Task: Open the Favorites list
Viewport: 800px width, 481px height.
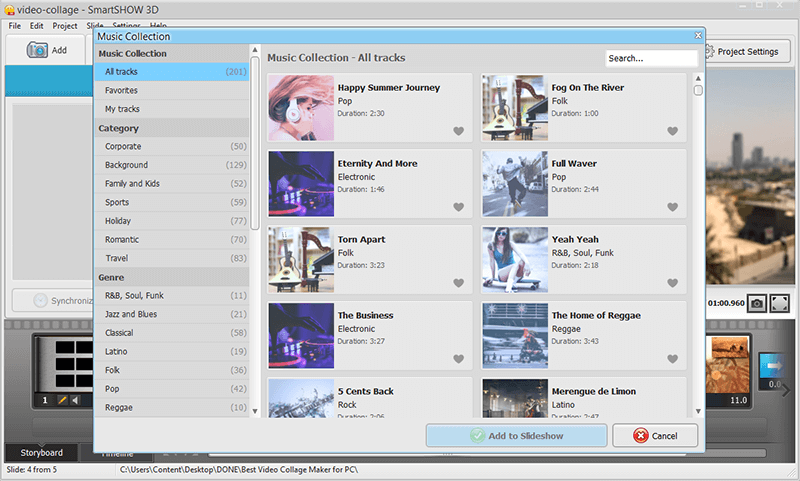Action: 171,90
